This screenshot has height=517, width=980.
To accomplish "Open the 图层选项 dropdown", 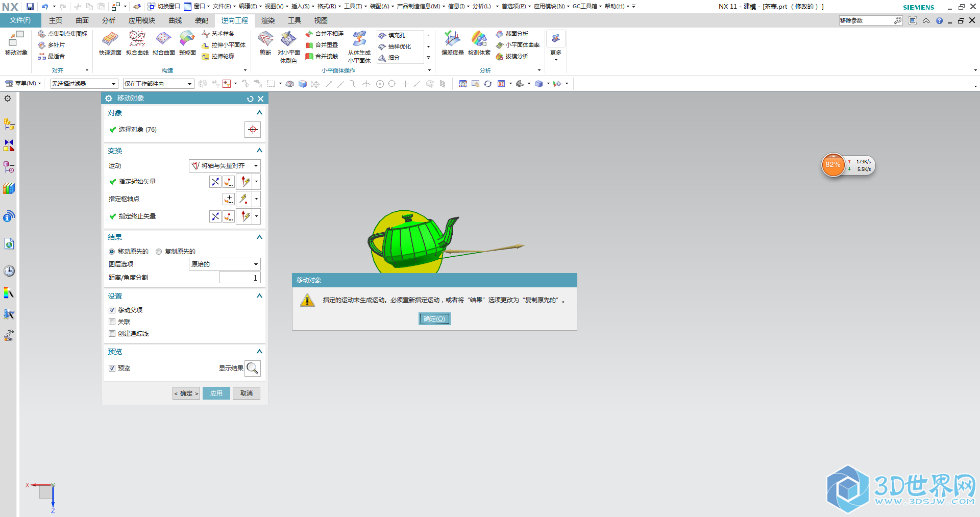I will click(x=225, y=264).
